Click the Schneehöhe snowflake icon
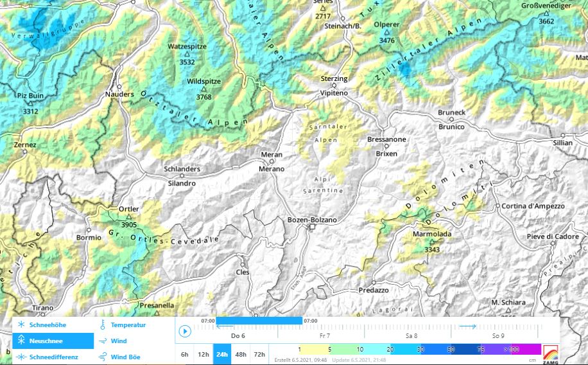The width and height of the screenshot is (588, 365). pyautogui.click(x=21, y=325)
